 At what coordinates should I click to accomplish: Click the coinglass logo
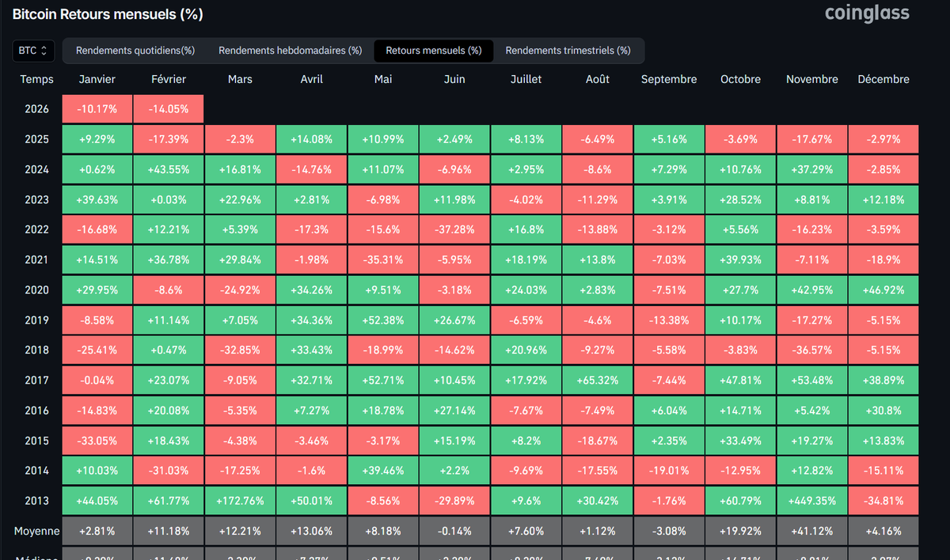[x=867, y=13]
